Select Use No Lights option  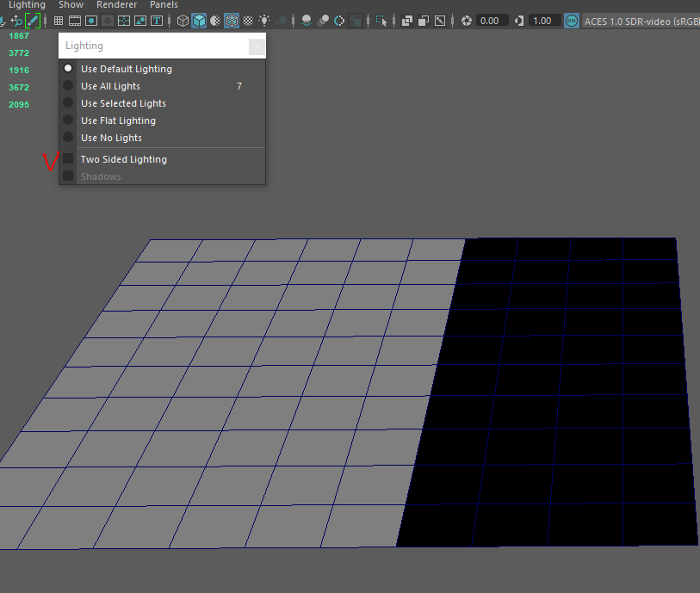111,138
